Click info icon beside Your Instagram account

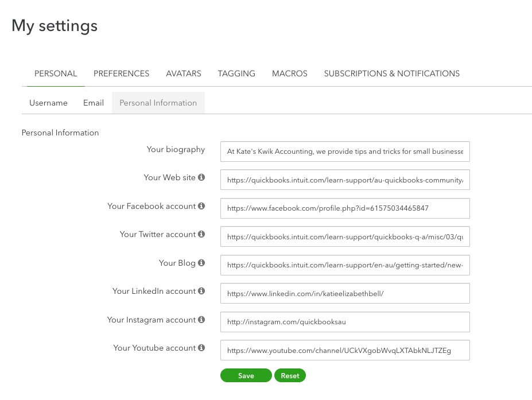(201, 320)
